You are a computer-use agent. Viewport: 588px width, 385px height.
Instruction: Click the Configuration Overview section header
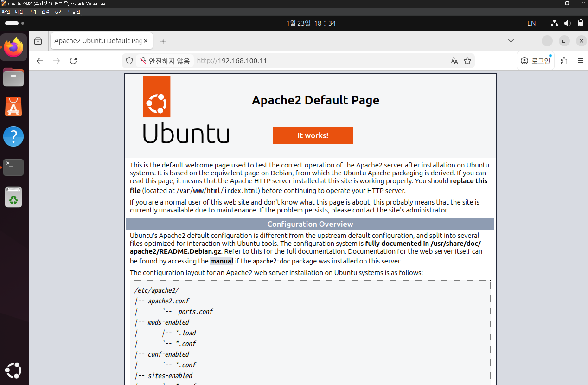point(310,224)
